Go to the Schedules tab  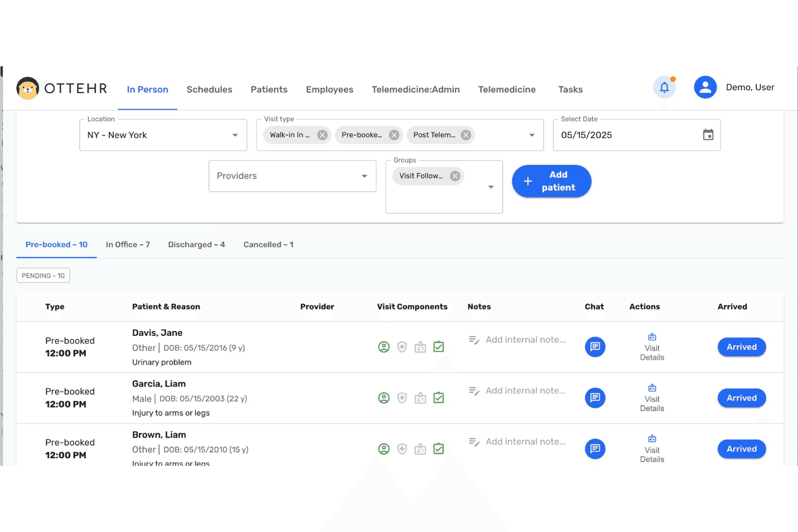point(209,89)
